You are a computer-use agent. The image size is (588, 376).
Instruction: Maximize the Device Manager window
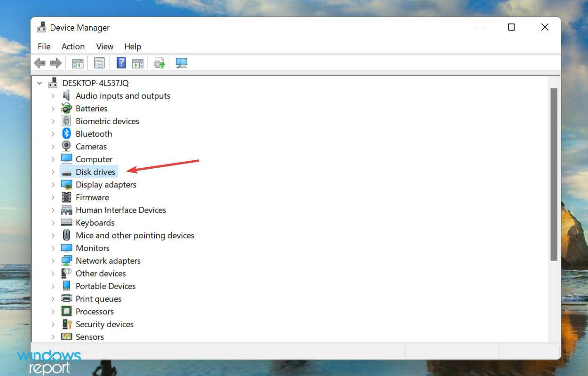(511, 27)
